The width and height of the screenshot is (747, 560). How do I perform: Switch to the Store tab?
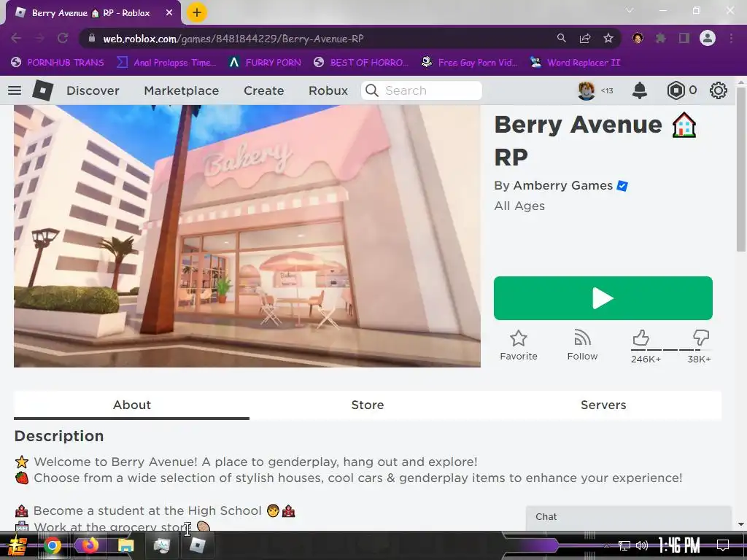368,405
